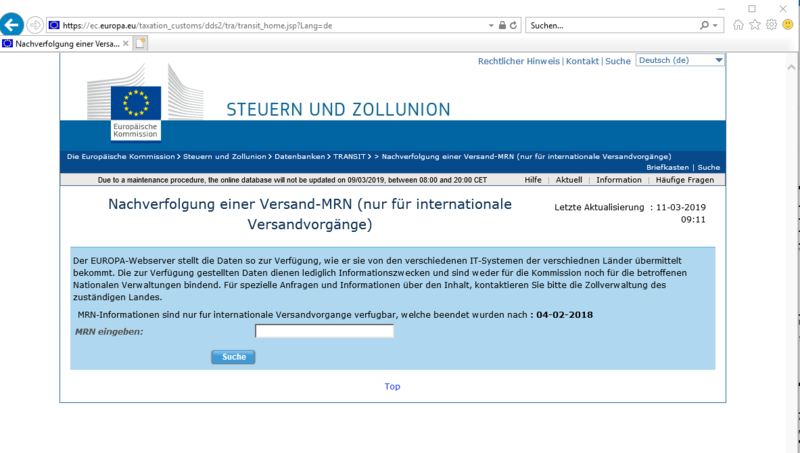Image resolution: width=800 pixels, height=453 pixels.
Task: Click the scrollbar up arrow
Action: [x=791, y=67]
